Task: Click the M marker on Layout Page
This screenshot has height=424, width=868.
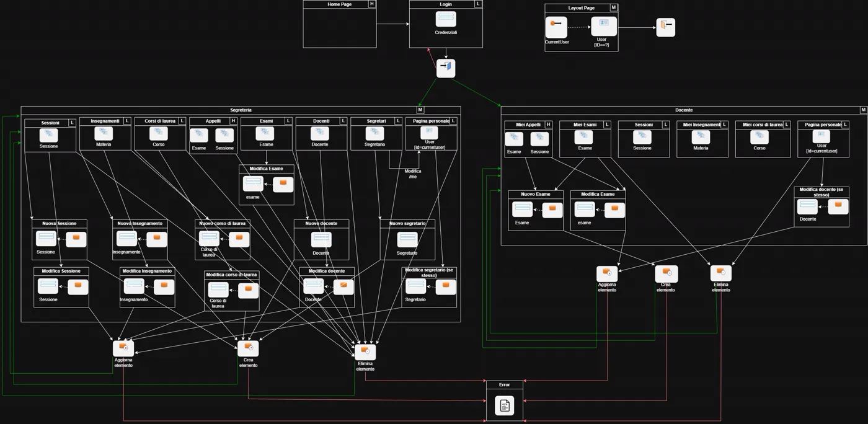Action: (614, 8)
